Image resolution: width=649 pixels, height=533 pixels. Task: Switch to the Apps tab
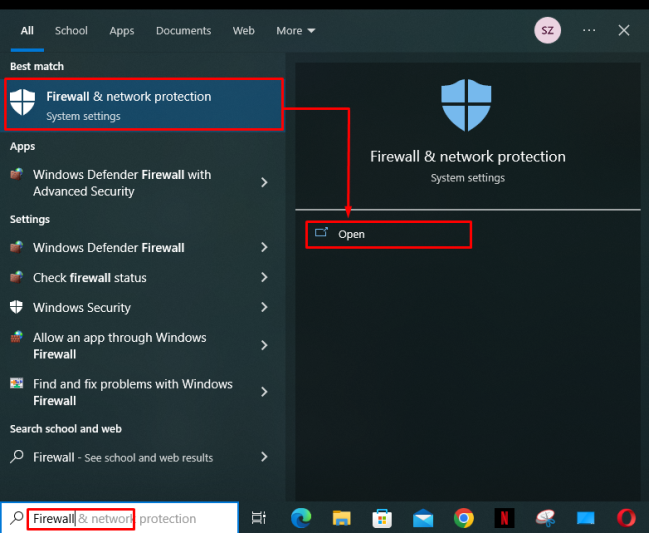click(122, 31)
